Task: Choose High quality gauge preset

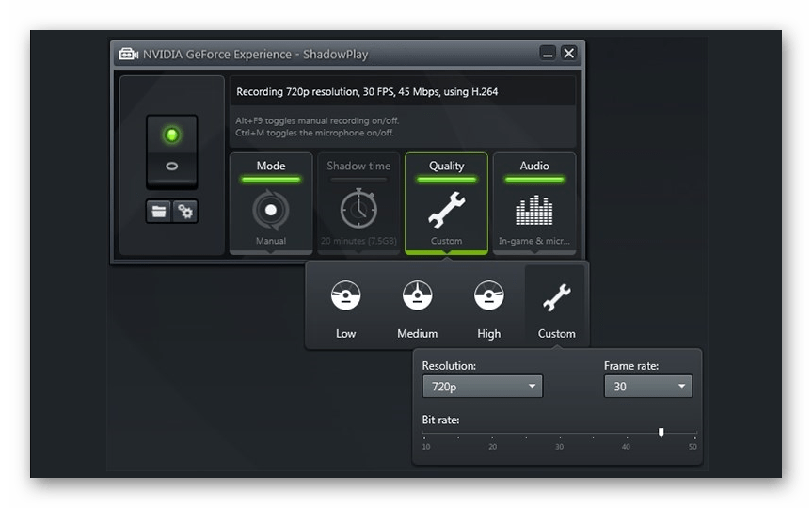Action: coord(489,295)
